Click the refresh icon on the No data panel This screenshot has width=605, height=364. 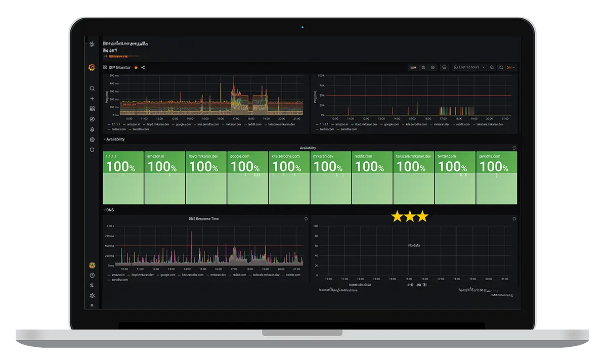click(514, 219)
